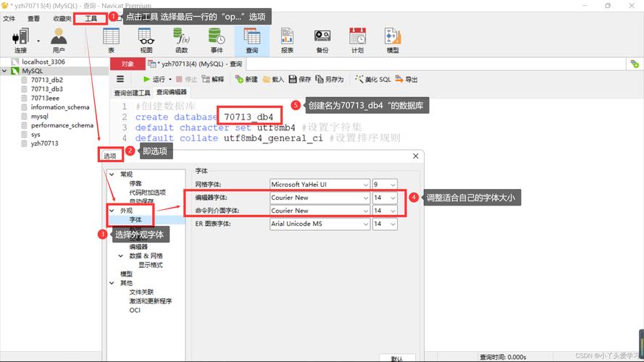
Task: Open the 编辑器字体 size 14 dropdown
Action: (x=385, y=198)
